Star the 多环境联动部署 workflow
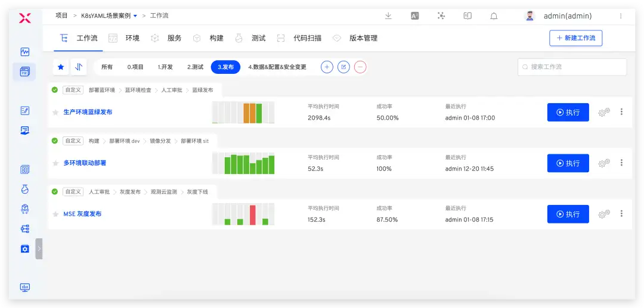The image size is (644, 308). coord(55,163)
